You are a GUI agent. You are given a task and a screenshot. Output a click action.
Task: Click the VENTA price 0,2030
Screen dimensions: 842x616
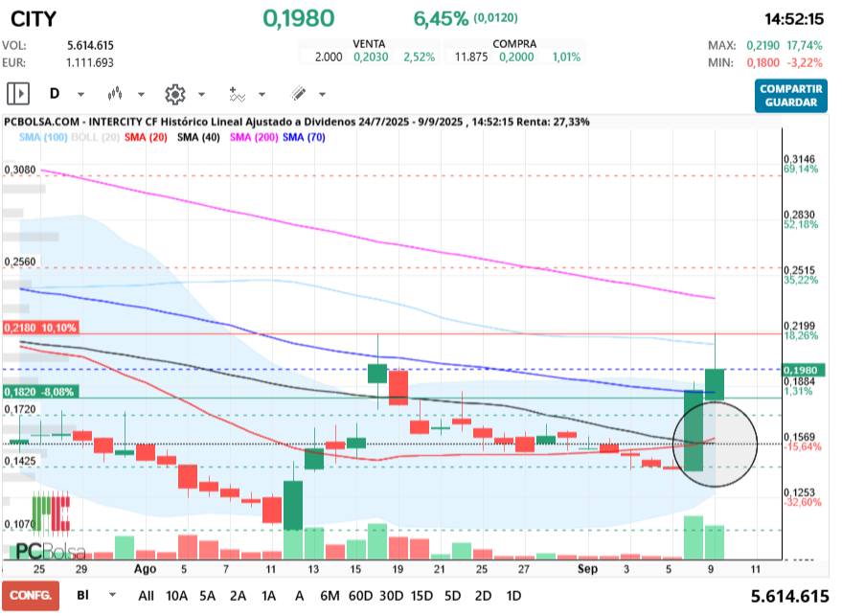tap(371, 57)
